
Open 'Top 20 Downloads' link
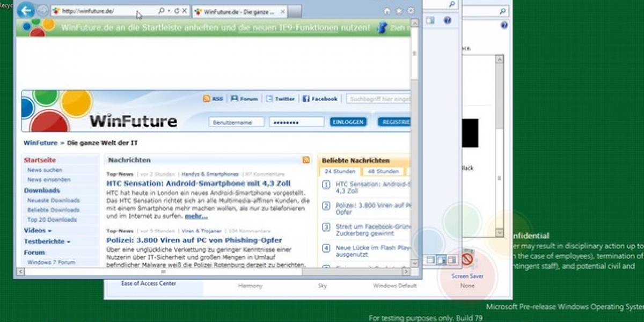pyautogui.click(x=52, y=219)
